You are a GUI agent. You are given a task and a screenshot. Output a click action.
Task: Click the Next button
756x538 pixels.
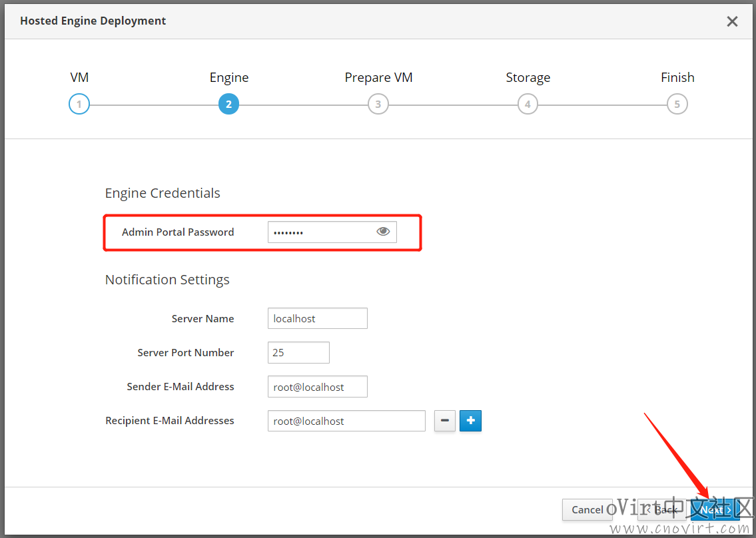pos(715,509)
